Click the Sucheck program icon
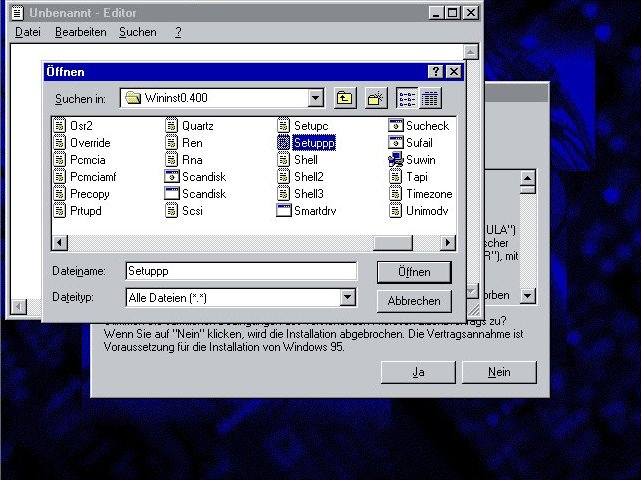Screen dimensions: 641x480 tap(396, 126)
